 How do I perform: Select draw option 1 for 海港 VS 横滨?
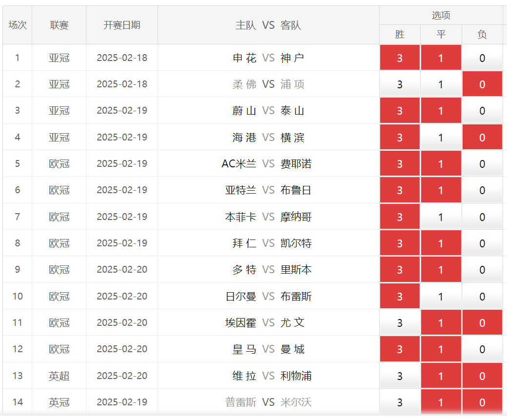coord(441,137)
